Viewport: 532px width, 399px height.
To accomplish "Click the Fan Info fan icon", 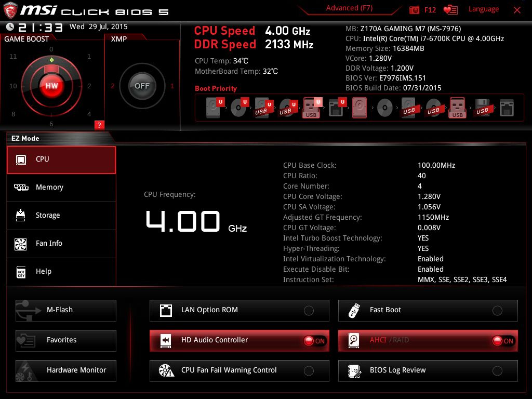I will (20, 244).
